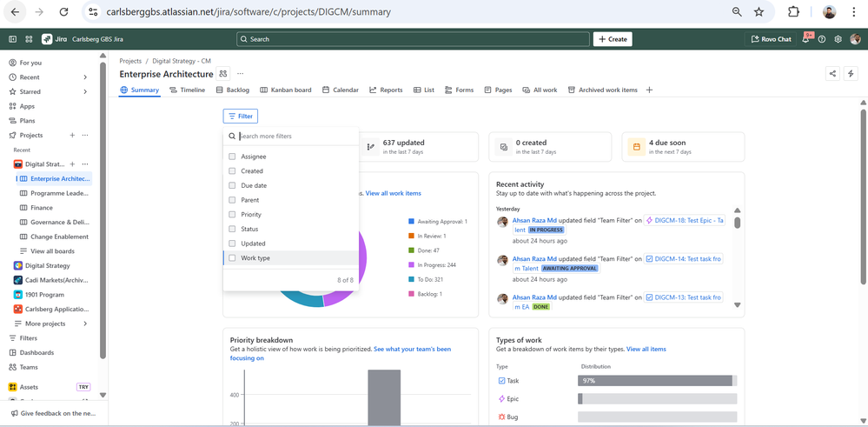Open the Forms tab

459,90
